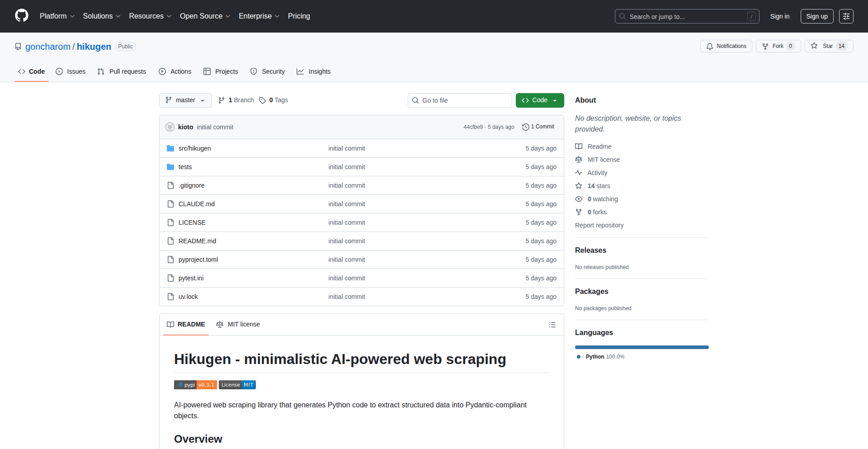This screenshot has height=449, width=868.
Task: Open the Insights tab
Action: click(313, 71)
